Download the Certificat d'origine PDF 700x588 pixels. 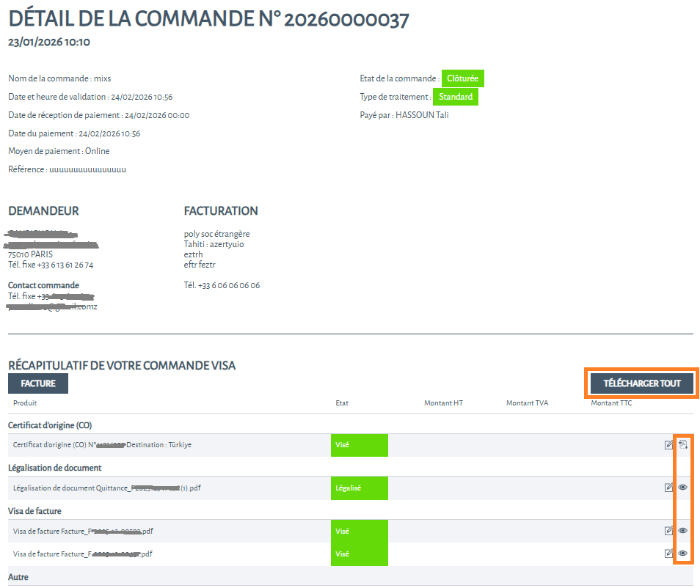pos(682,444)
